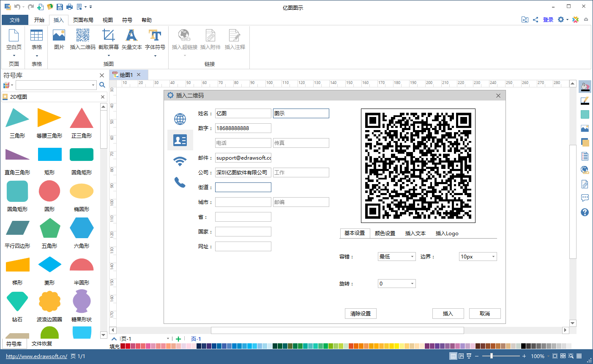Image resolution: width=593 pixels, height=364 pixels.
Task: Select the contact card QR type
Action: (x=180, y=140)
